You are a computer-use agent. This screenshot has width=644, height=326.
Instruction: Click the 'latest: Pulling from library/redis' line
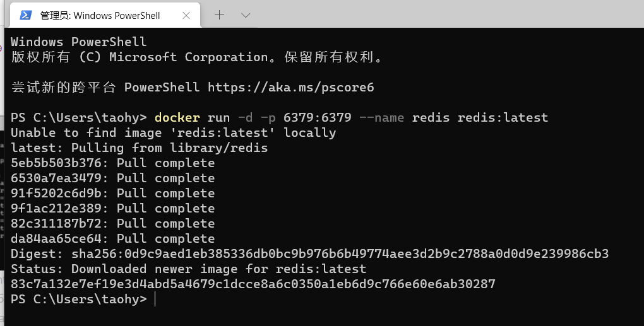tap(140, 148)
